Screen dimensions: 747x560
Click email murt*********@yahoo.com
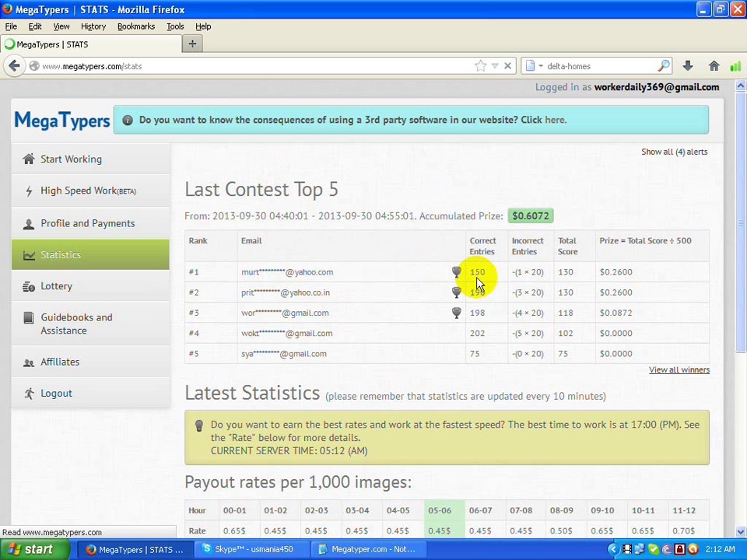click(x=287, y=272)
